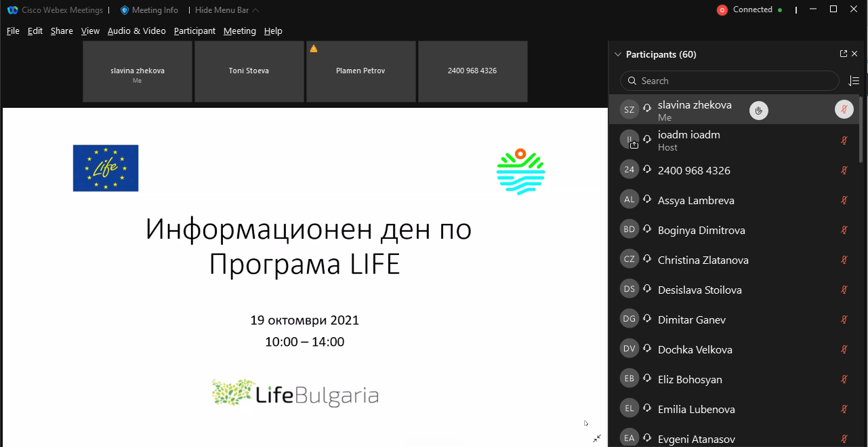Viewport: 868px width, 447px height.
Task: Click the headset icon beside Dochka Velkova
Action: [x=648, y=349]
